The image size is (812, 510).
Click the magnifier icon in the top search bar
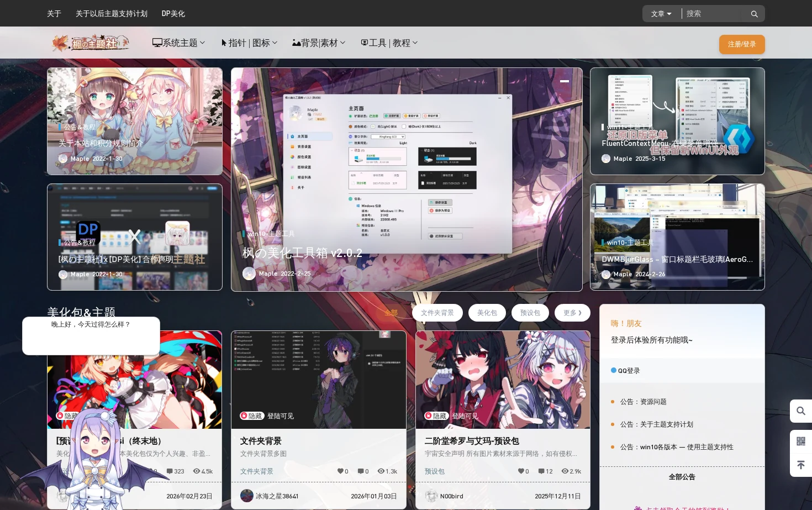point(754,14)
